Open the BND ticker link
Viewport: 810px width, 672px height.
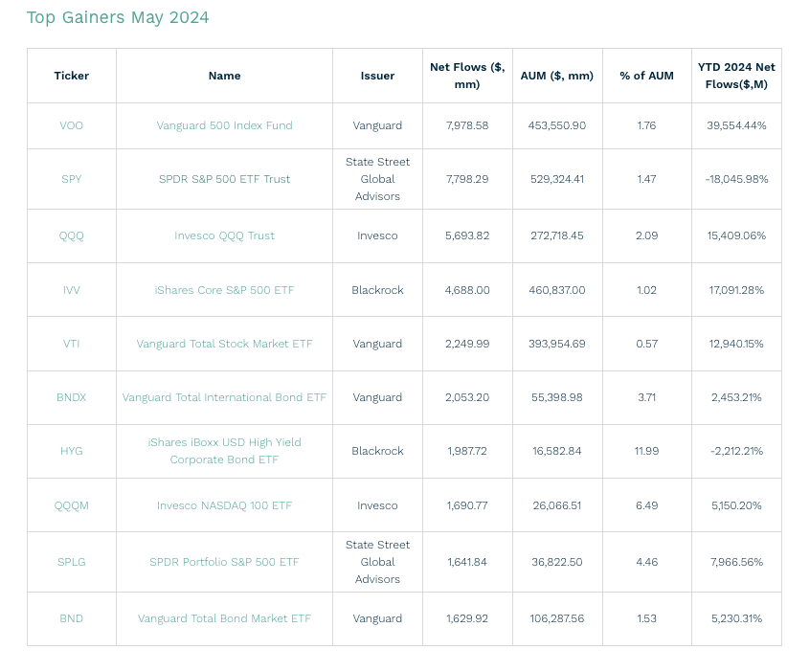pos(71,618)
